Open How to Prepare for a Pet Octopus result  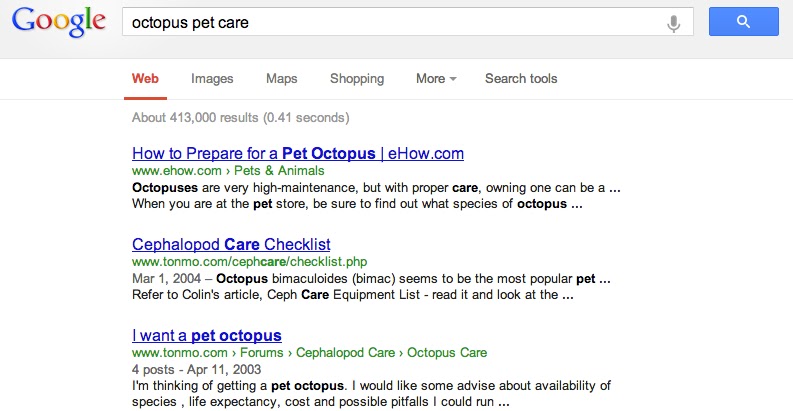coord(298,153)
